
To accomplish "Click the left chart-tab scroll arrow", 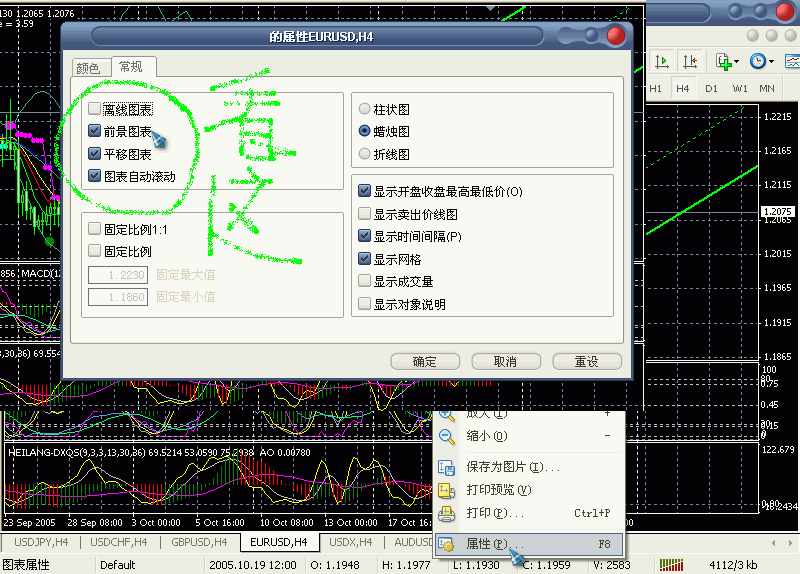I will (x=774, y=543).
